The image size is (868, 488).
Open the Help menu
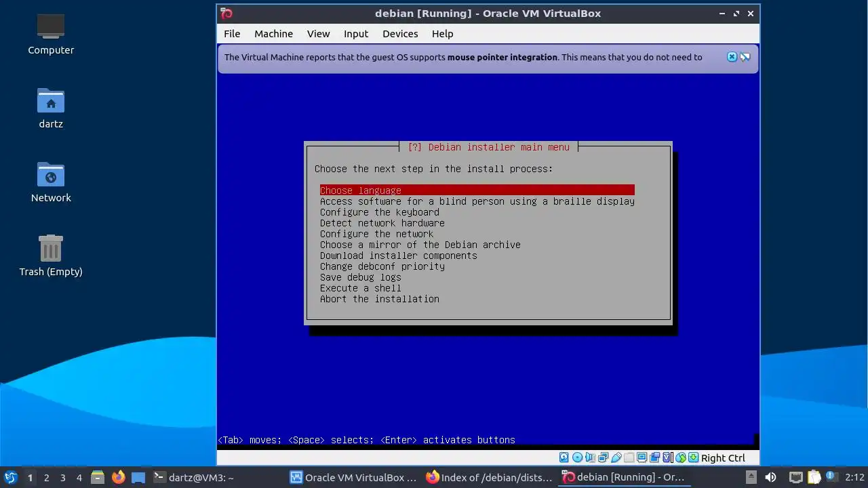tap(442, 34)
